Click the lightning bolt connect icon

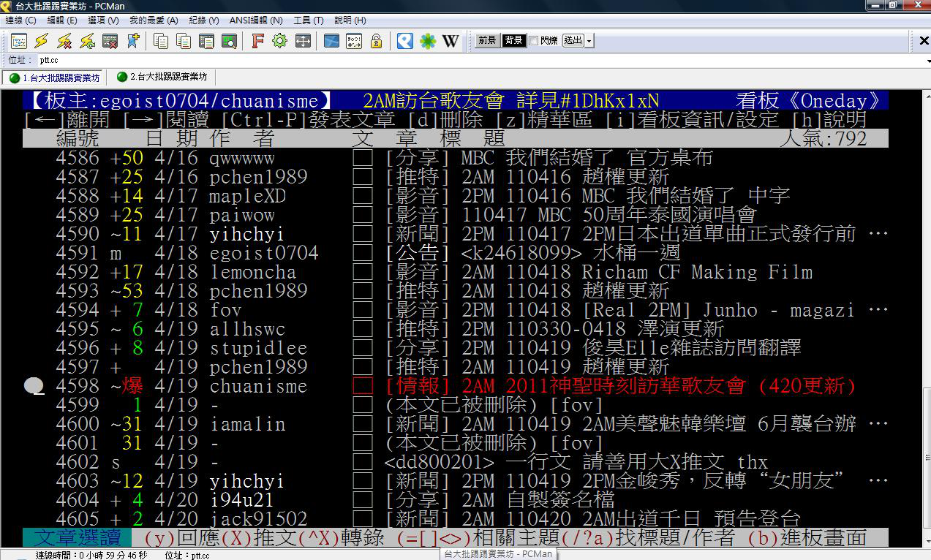pos(41,41)
